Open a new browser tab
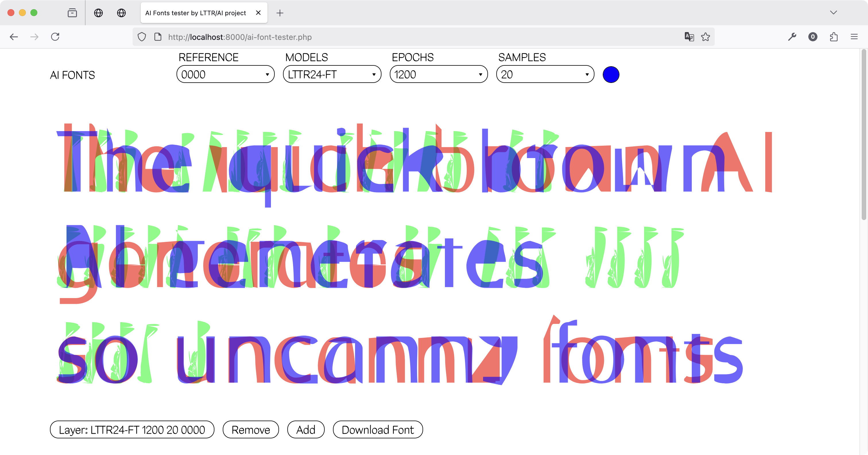Viewport: 868px width, 455px height. point(280,13)
